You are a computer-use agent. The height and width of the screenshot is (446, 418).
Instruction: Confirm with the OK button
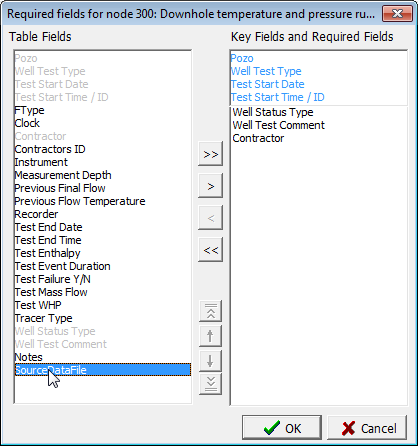[282, 428]
